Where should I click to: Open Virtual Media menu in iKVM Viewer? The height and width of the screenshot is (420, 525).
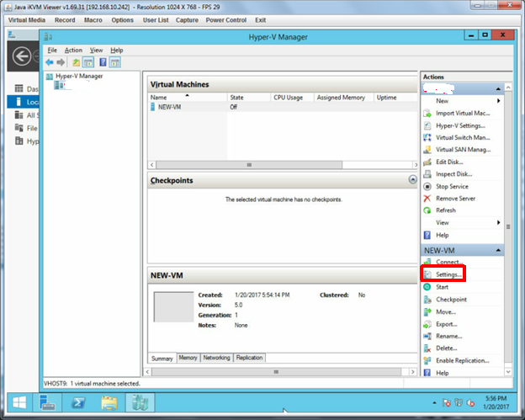click(x=27, y=20)
